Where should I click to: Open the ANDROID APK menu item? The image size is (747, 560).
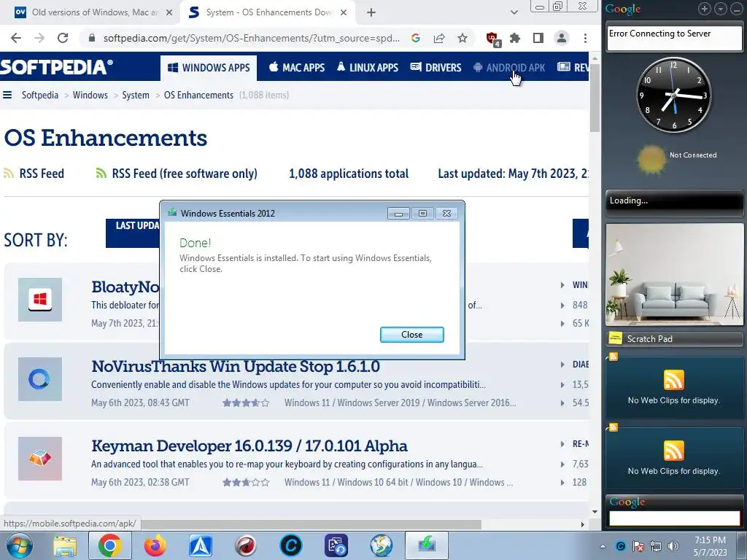(509, 68)
